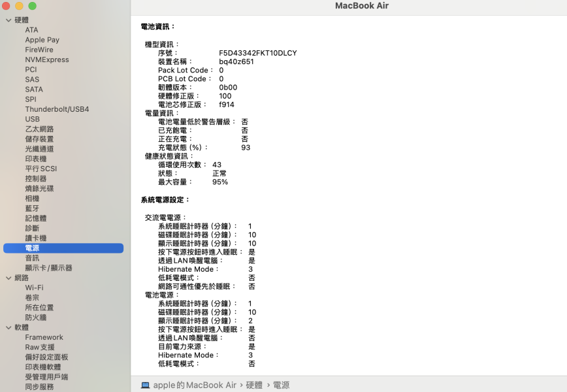
Task: Open the 所在位置 entry
Action: click(x=39, y=308)
